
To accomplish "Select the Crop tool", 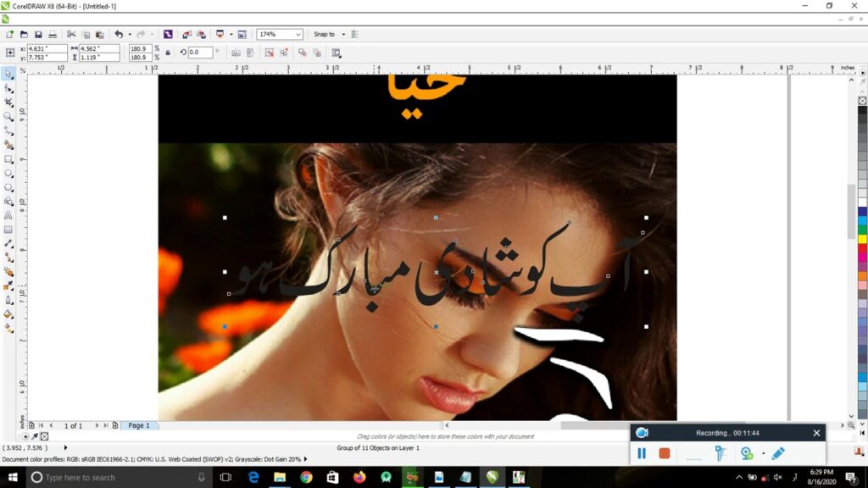I will 8,103.
